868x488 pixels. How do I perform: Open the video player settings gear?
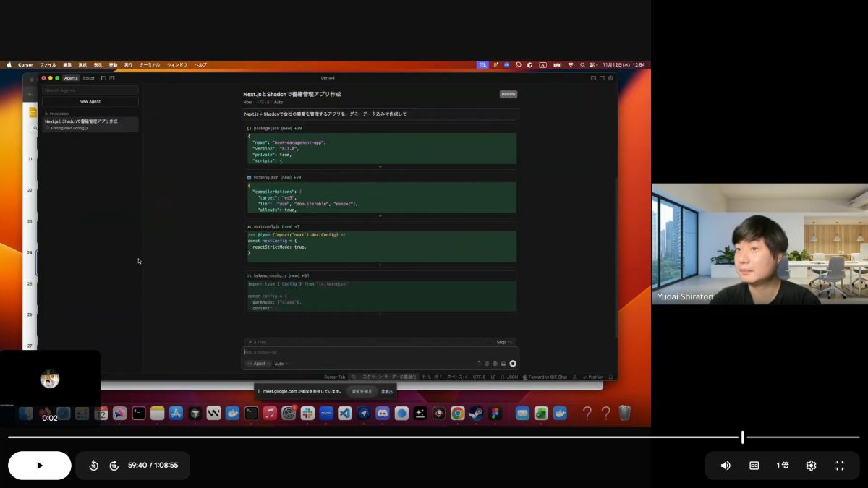[x=811, y=466]
